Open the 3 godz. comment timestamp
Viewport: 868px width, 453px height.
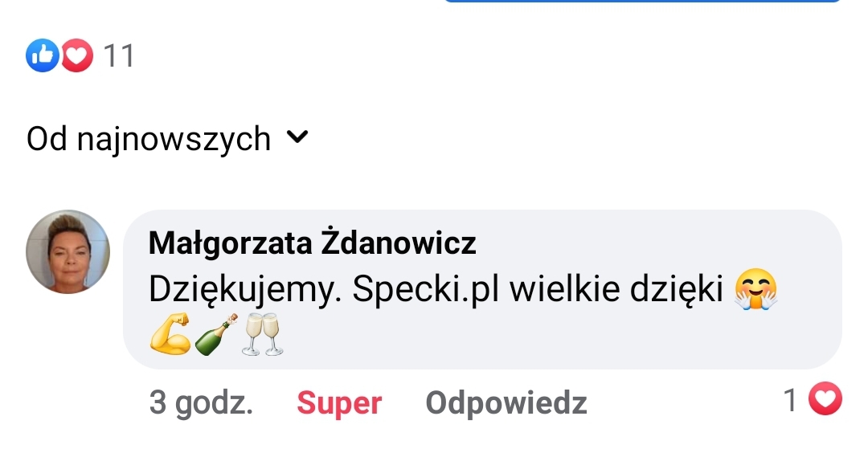tap(201, 402)
